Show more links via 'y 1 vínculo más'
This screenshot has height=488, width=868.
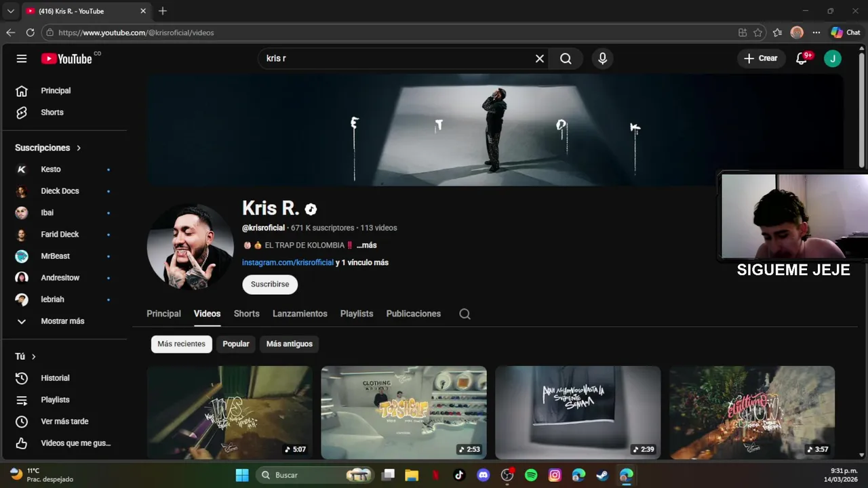362,262
